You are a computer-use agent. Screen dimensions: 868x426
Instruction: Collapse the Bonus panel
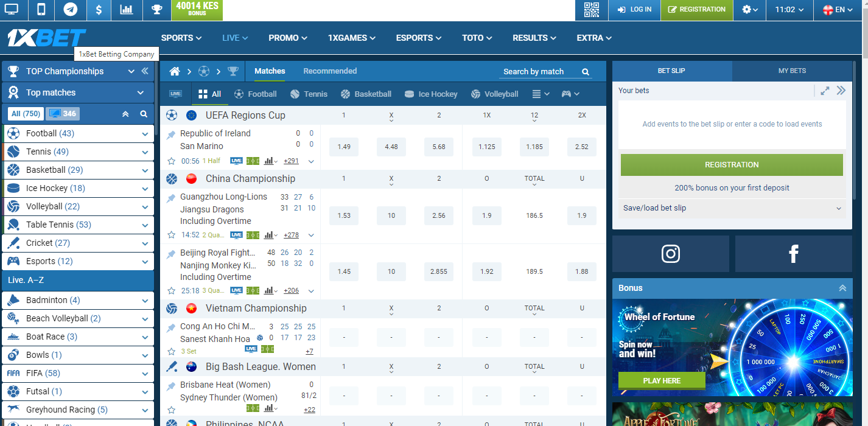(842, 288)
